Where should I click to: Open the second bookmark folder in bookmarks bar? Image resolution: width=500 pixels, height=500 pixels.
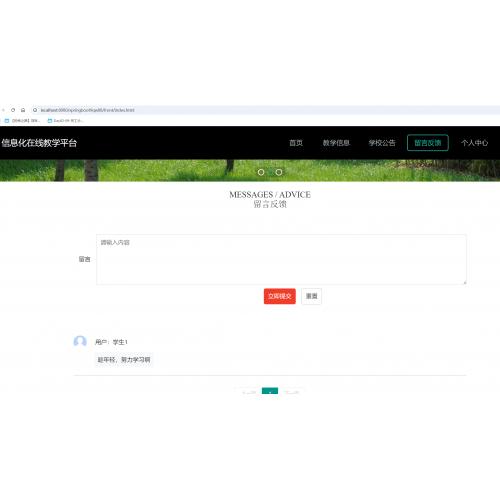point(65,121)
